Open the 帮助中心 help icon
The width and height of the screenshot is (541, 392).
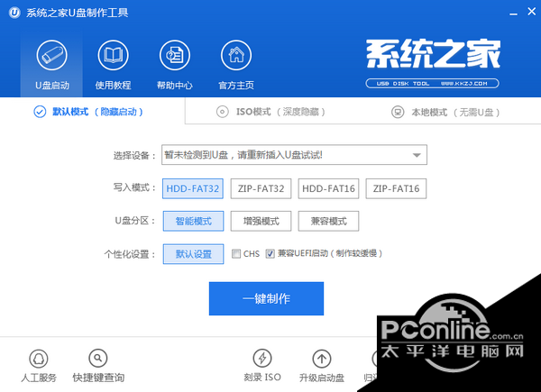(175, 55)
